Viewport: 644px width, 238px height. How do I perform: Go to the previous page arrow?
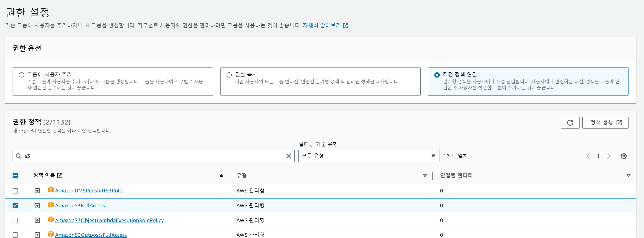588,156
